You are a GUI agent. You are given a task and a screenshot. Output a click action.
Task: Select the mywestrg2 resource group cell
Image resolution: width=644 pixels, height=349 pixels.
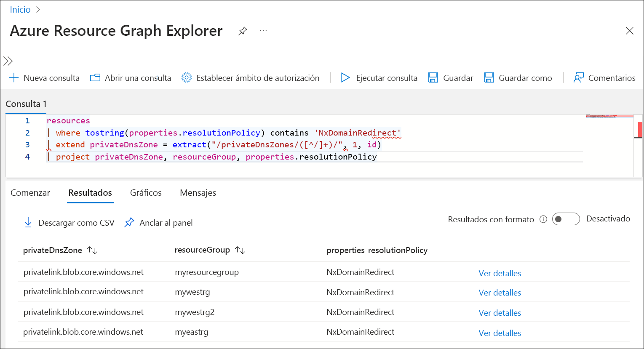tap(195, 312)
